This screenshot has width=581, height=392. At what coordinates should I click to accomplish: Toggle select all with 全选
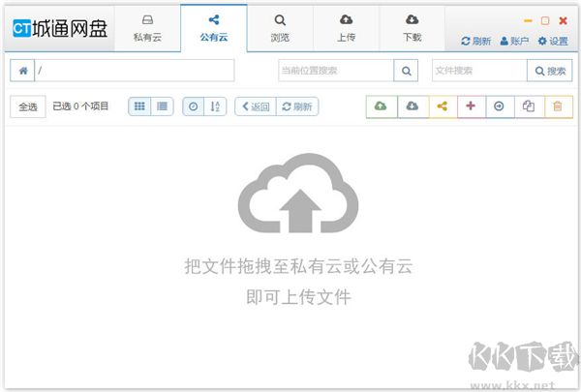27,107
